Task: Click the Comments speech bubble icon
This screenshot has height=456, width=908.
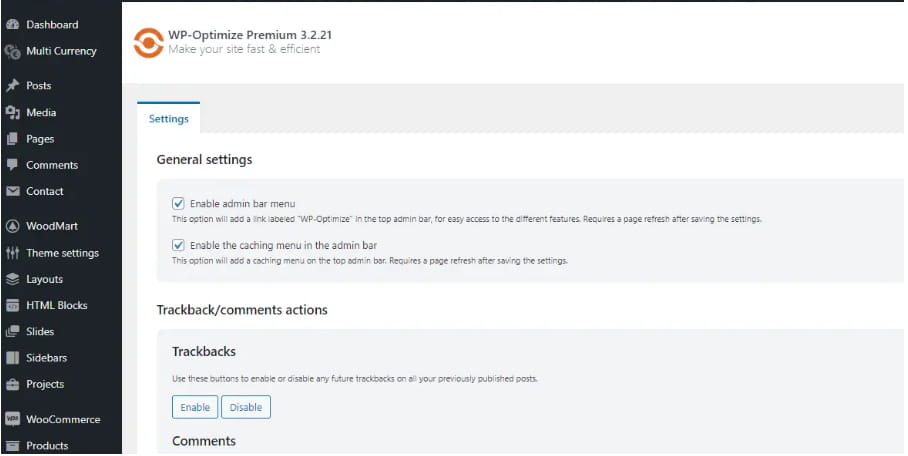Action: click(x=13, y=165)
